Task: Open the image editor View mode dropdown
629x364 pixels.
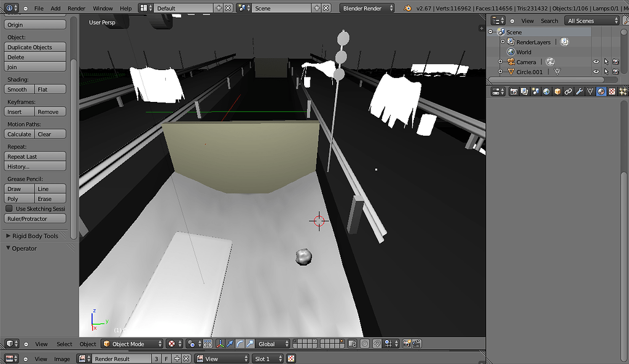Action: [x=222, y=359]
